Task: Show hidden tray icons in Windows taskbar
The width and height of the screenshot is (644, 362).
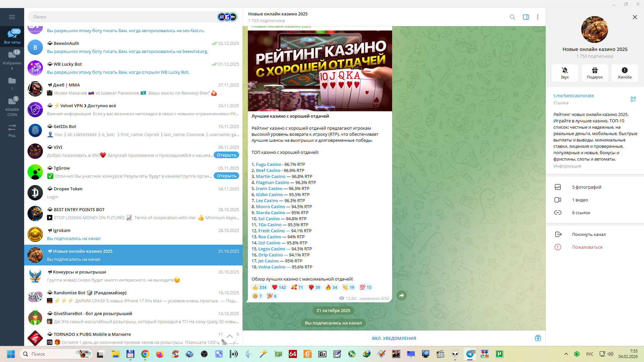Action: coord(566,354)
